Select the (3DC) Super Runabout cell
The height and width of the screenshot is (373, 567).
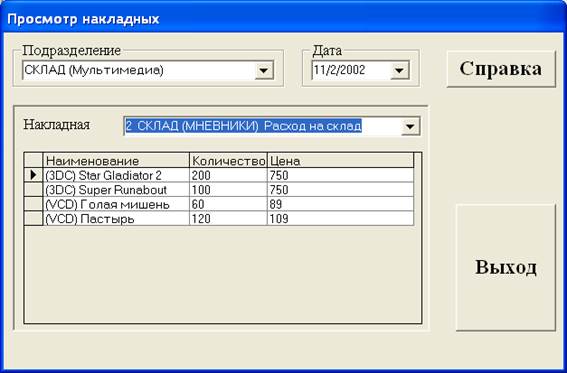pos(116,190)
